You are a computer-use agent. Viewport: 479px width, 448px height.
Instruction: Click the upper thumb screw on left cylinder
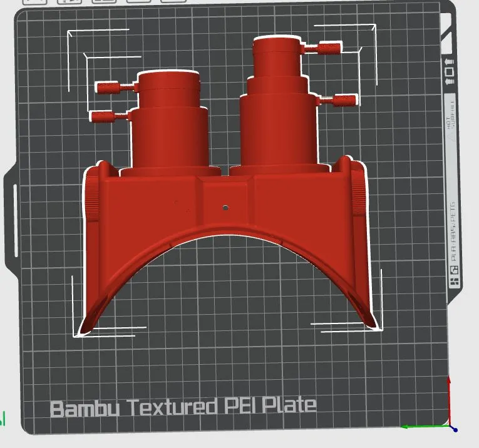point(116,87)
